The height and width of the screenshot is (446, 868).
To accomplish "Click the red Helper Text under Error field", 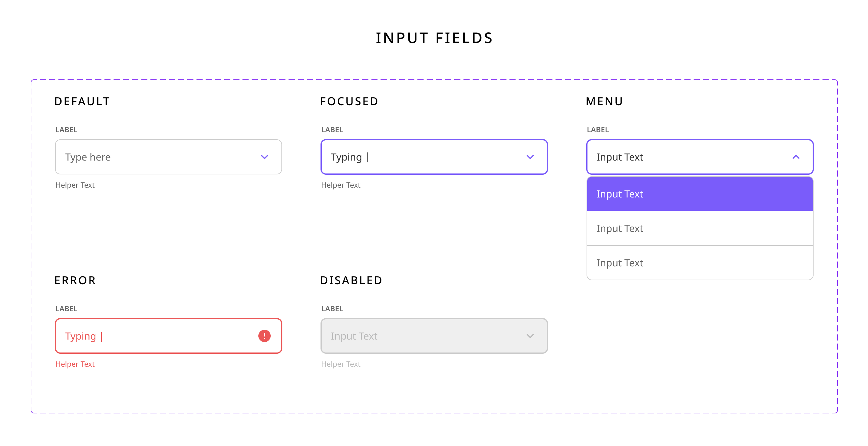I will (x=75, y=364).
